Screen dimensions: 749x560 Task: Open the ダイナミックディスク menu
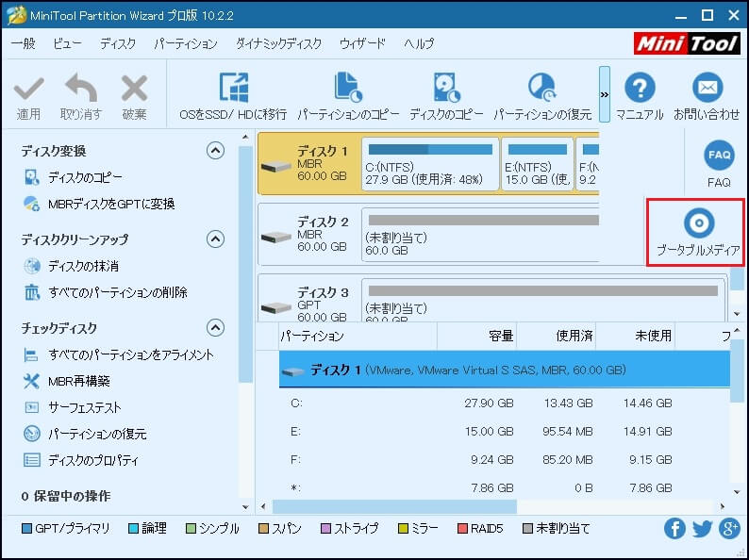pos(279,43)
